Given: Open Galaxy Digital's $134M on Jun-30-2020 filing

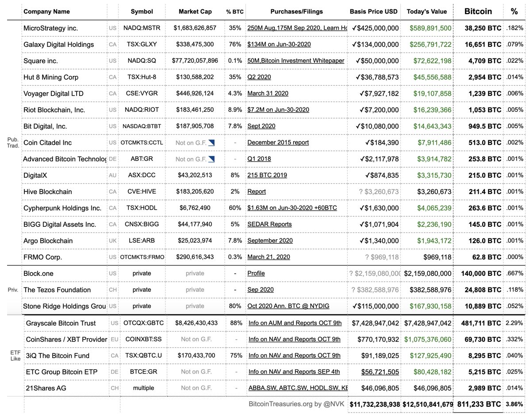Looking at the screenshot, I should point(279,44).
